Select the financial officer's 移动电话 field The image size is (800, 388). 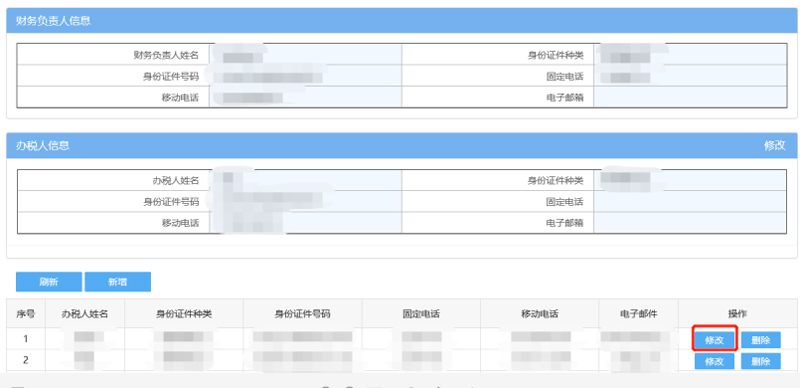pyautogui.click(x=306, y=98)
